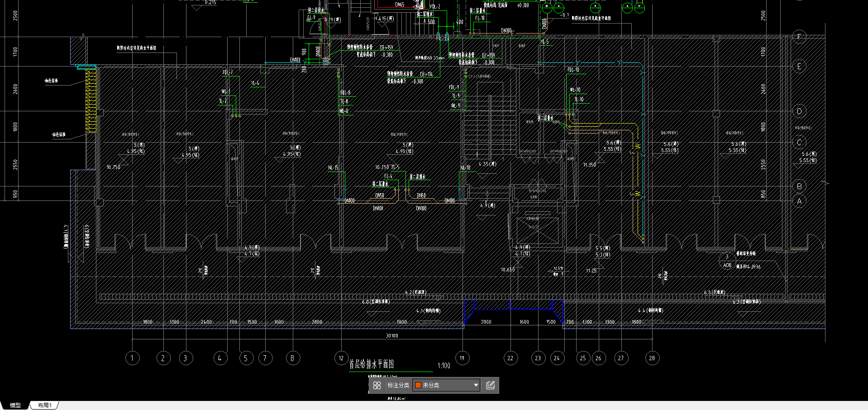Click axis bubble 26 at bottom
This screenshot has height=410, width=868.
[599, 358]
